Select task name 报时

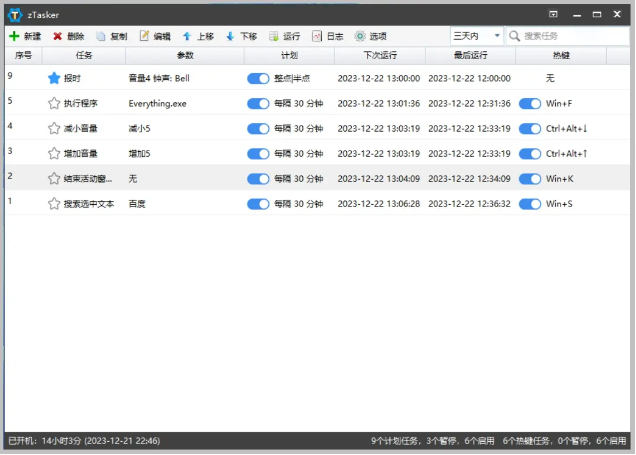pyautogui.click(x=72, y=78)
